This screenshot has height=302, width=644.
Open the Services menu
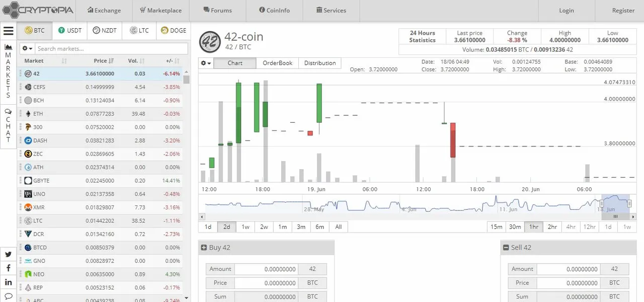pos(331,10)
